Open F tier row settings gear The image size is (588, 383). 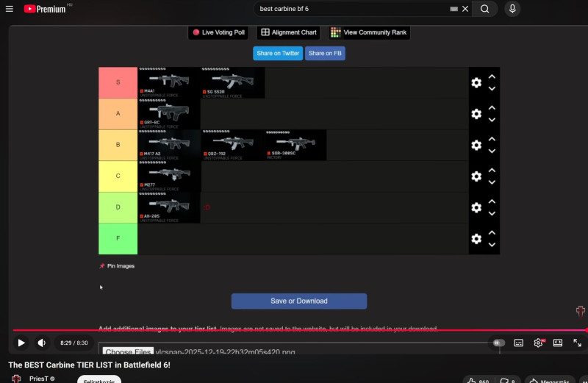(x=476, y=239)
